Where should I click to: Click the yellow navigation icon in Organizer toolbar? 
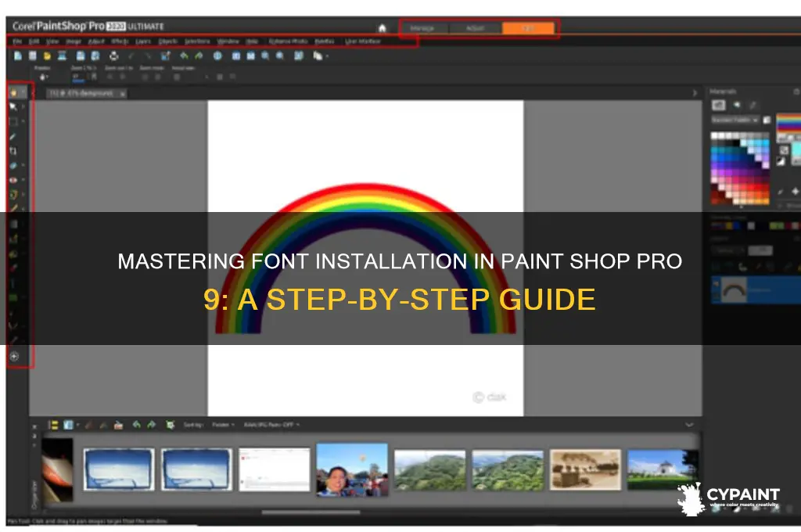[x=53, y=425]
